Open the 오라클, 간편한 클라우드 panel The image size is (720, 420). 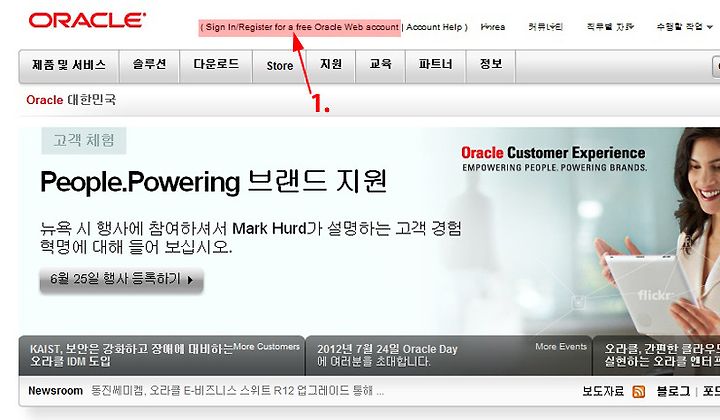(x=662, y=355)
